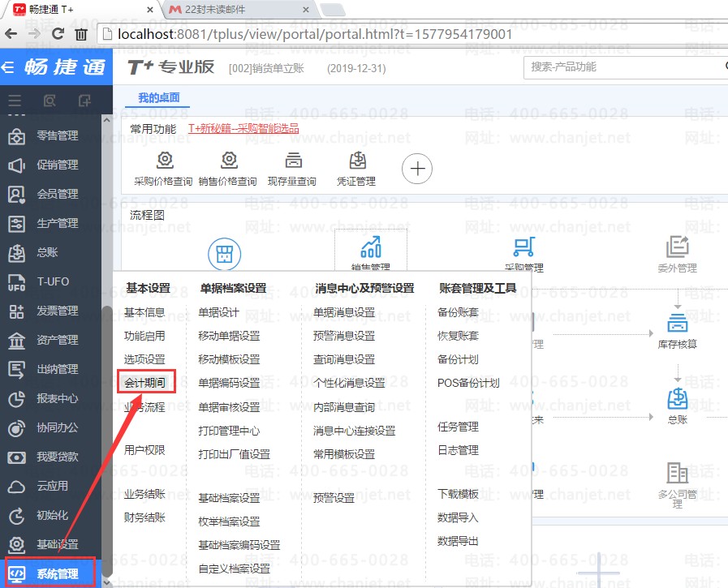Image resolution: width=728 pixels, height=588 pixels.
Task: Open 单据消息设置 menu item
Action: click(344, 312)
